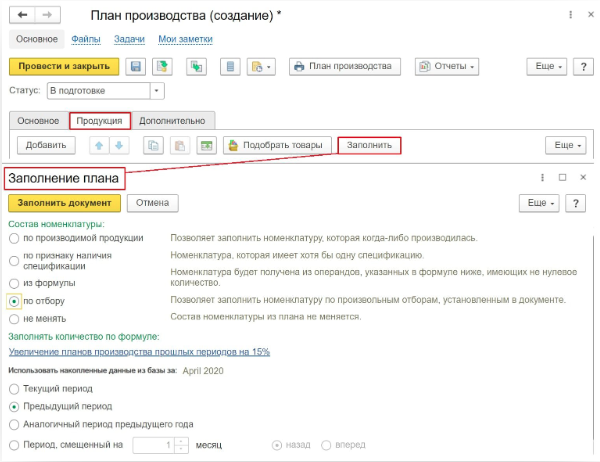Image resolution: width=600 pixels, height=462 pixels.
Task: Open the Отчеты dropdown menu
Action: 447,67
